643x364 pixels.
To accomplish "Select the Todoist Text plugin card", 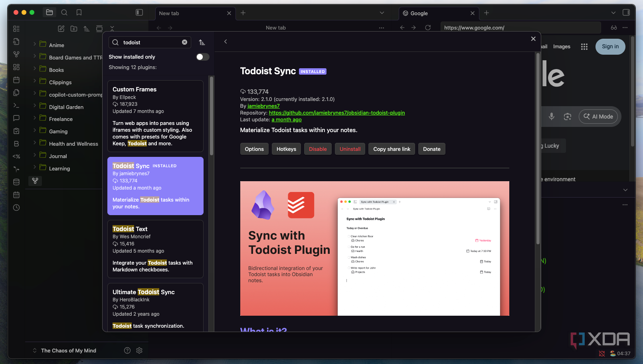I will (x=155, y=249).
